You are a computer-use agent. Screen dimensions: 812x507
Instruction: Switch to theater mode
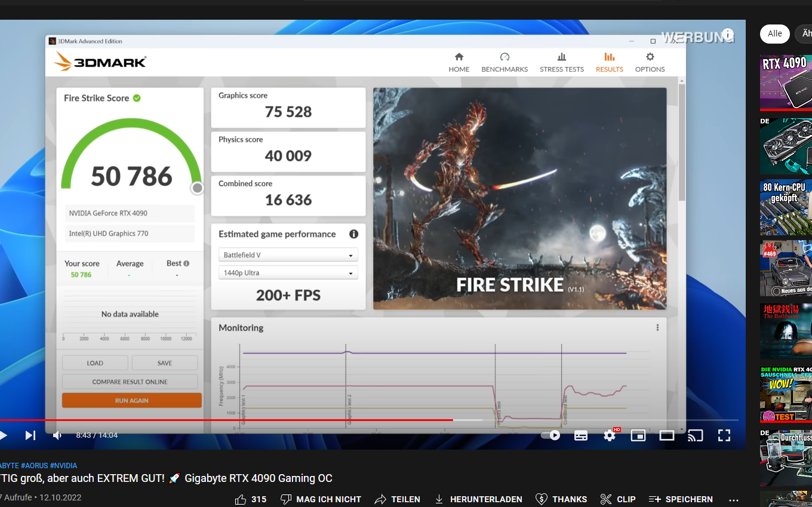pos(666,435)
